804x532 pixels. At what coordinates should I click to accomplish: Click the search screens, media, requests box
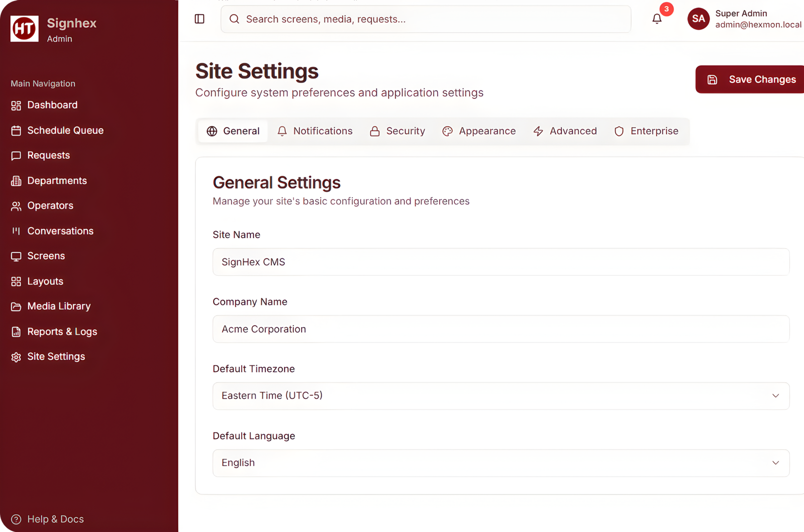(x=425, y=19)
